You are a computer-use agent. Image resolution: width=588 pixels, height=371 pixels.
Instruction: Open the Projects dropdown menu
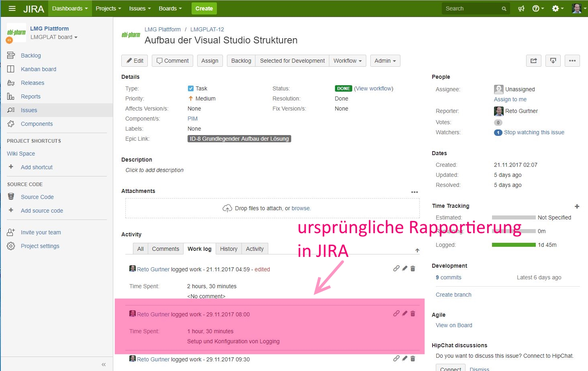(x=108, y=8)
